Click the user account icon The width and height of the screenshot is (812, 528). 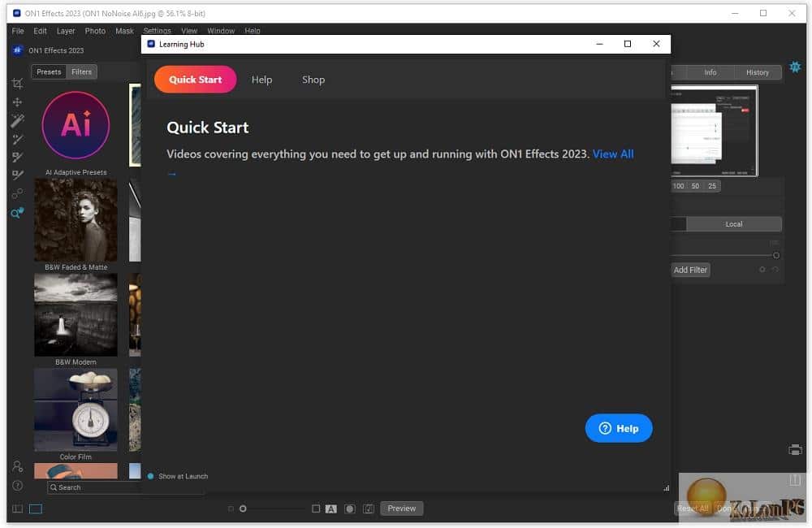(17, 466)
